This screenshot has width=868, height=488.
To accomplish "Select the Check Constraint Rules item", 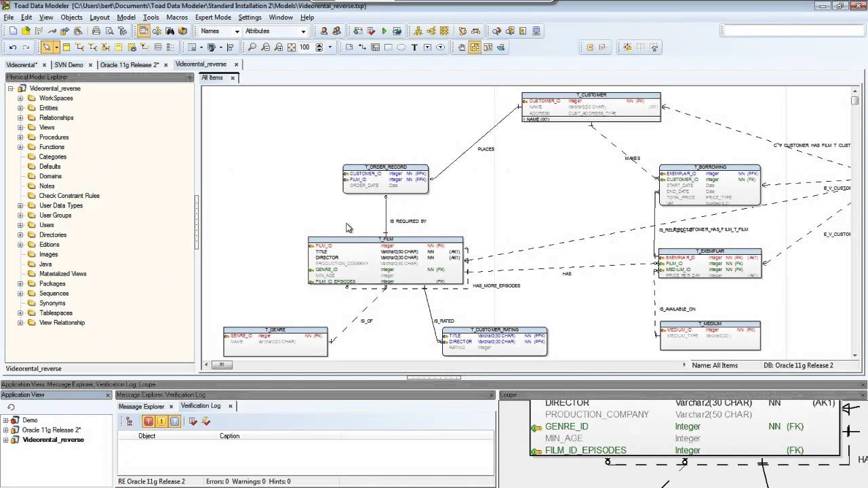I will click(x=69, y=196).
